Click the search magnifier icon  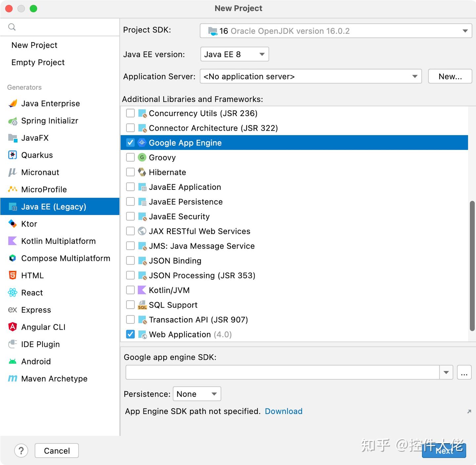pyautogui.click(x=12, y=27)
